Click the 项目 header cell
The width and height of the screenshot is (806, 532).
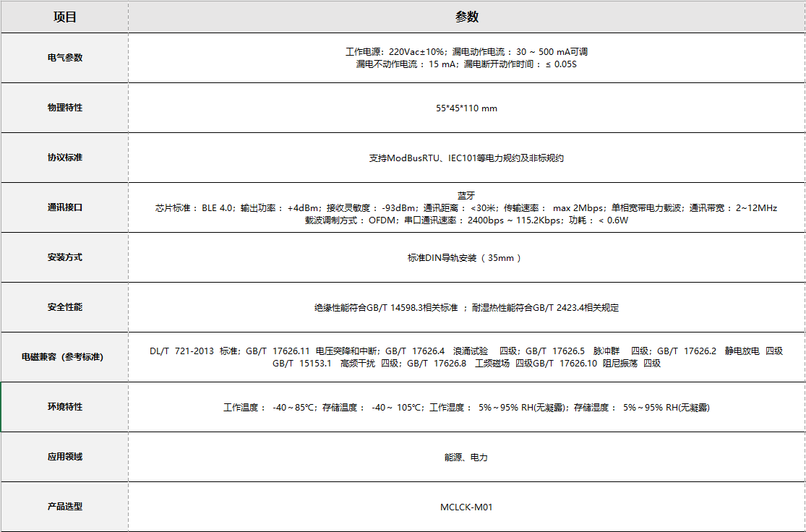pyautogui.click(x=64, y=16)
